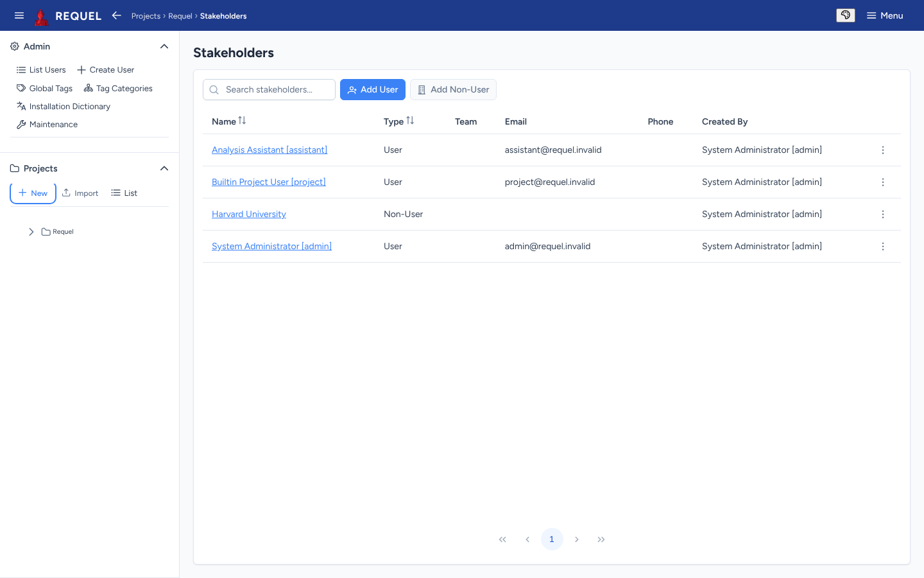Collapse the Admin section
The image size is (924, 578).
click(164, 46)
